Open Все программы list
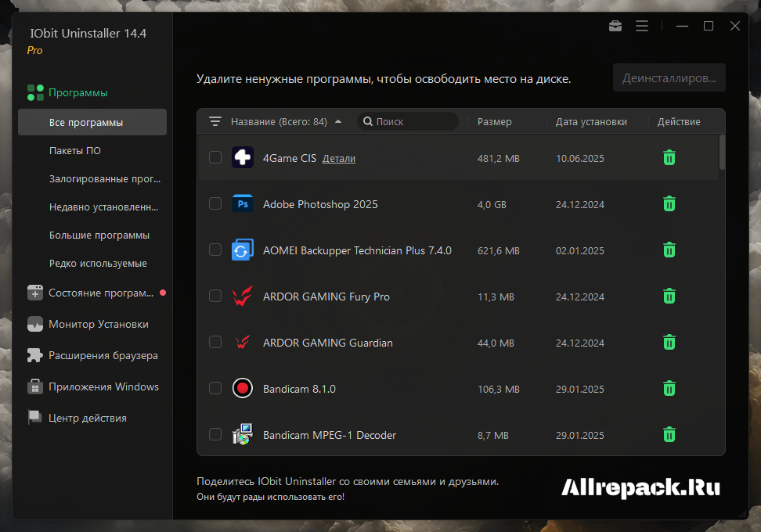This screenshot has height=532, width=761. coord(92,122)
